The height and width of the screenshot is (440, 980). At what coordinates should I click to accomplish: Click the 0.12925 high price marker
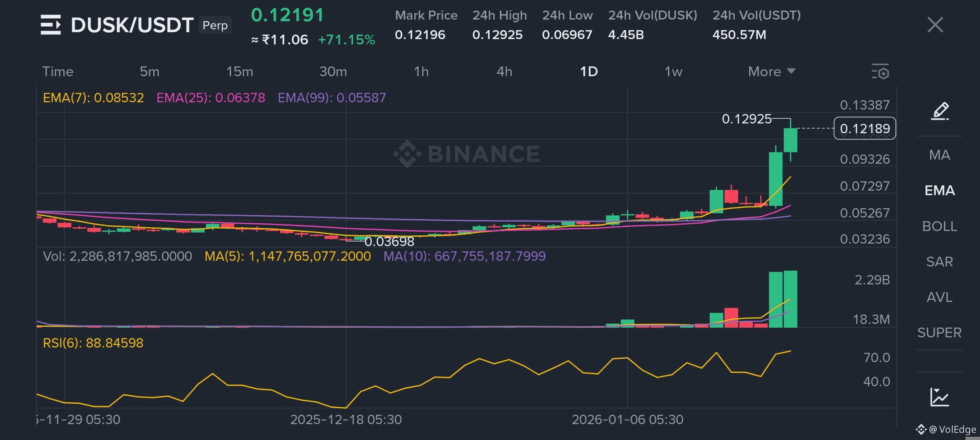pos(746,119)
